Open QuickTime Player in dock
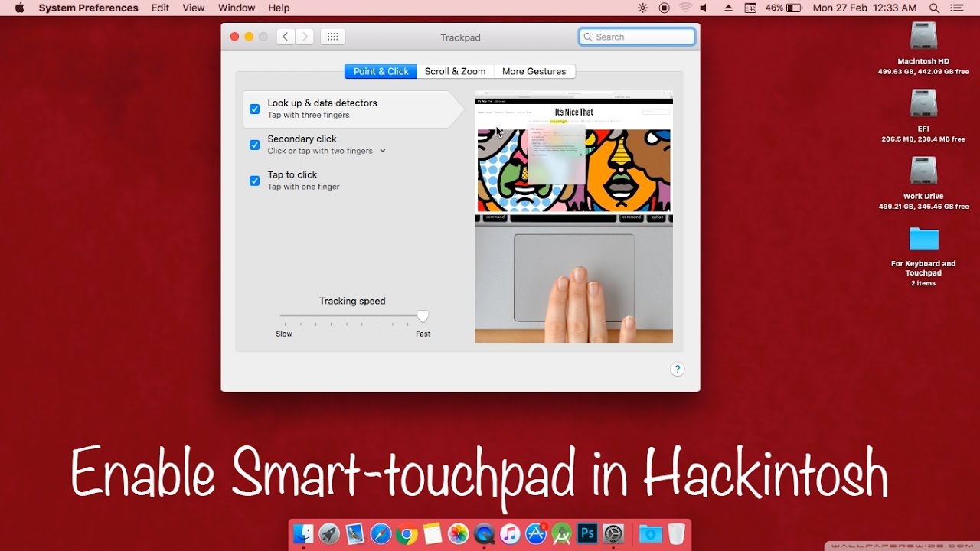Viewport: 980px width, 551px height. point(484,533)
